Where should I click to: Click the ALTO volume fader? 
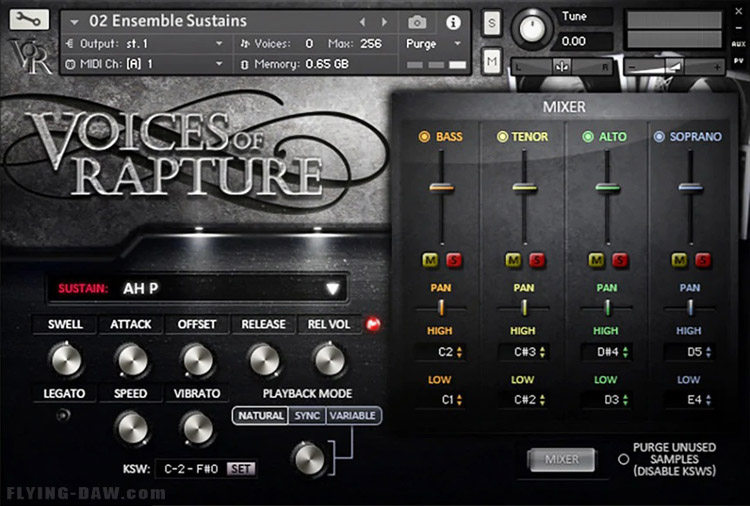coord(607,188)
